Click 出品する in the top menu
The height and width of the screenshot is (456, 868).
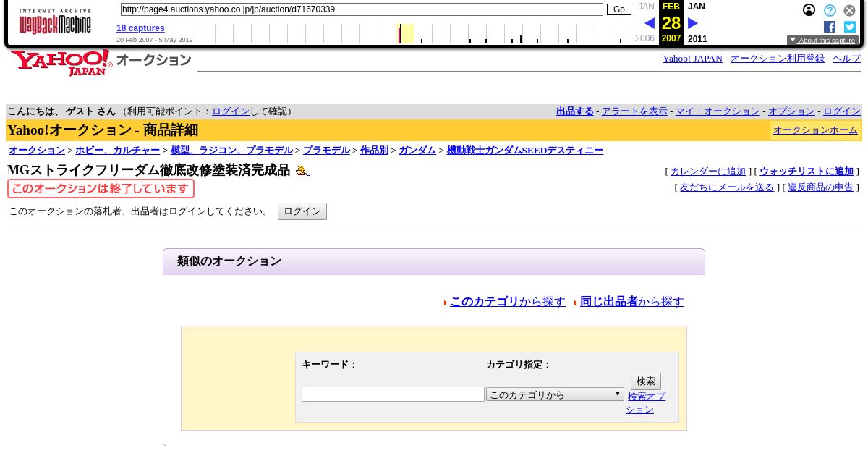(574, 111)
